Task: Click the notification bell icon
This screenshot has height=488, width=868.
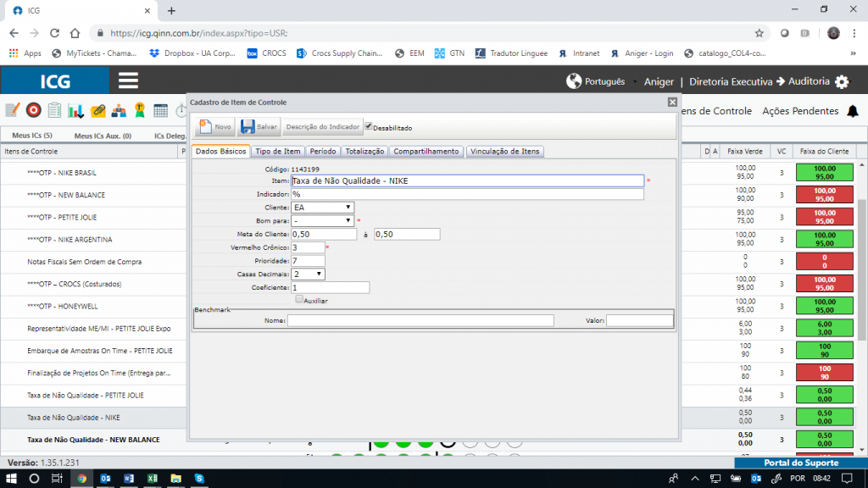Action: 853,111
